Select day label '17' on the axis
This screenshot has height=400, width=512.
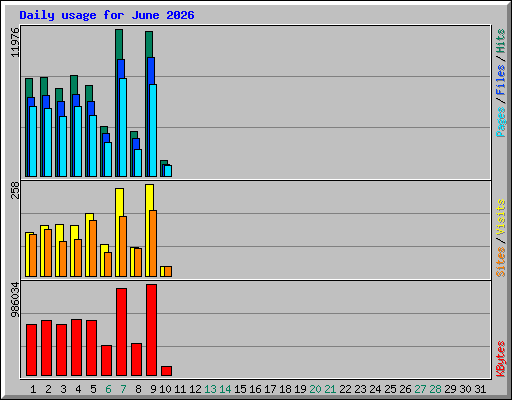click(270, 389)
